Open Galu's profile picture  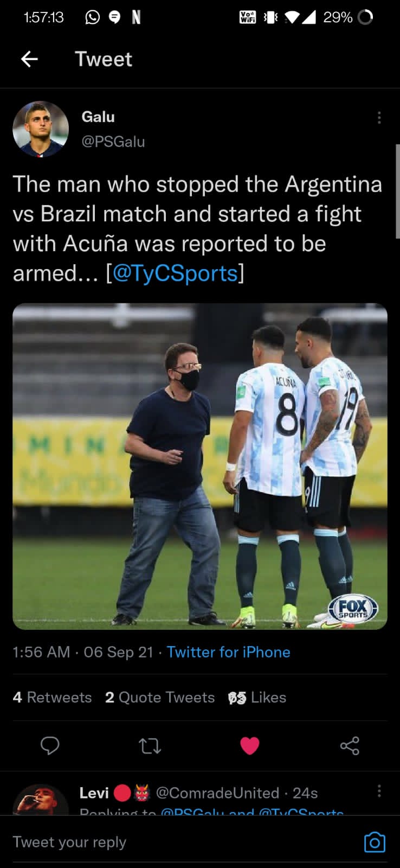41,129
